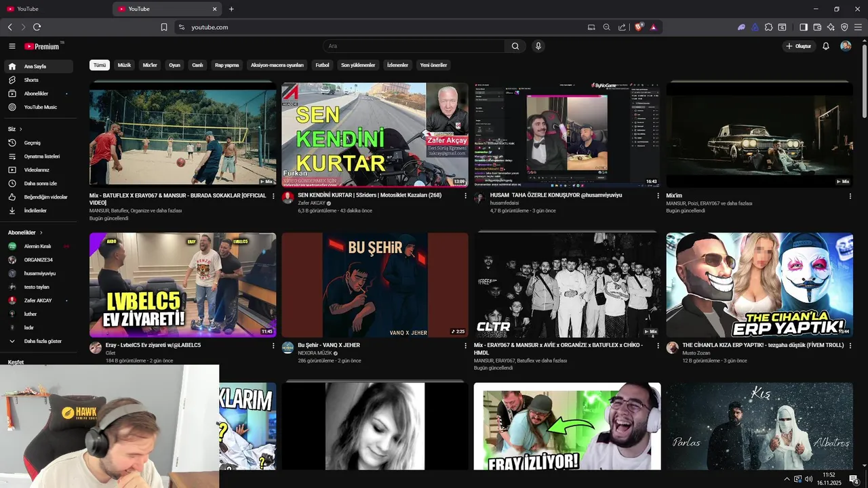Open the Brave Wallet icon
868x488 pixels.
tap(817, 27)
